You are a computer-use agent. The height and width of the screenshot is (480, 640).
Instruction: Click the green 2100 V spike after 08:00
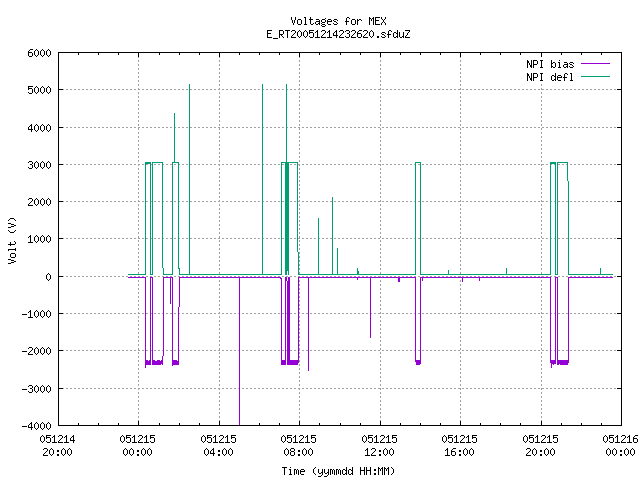[333, 236]
